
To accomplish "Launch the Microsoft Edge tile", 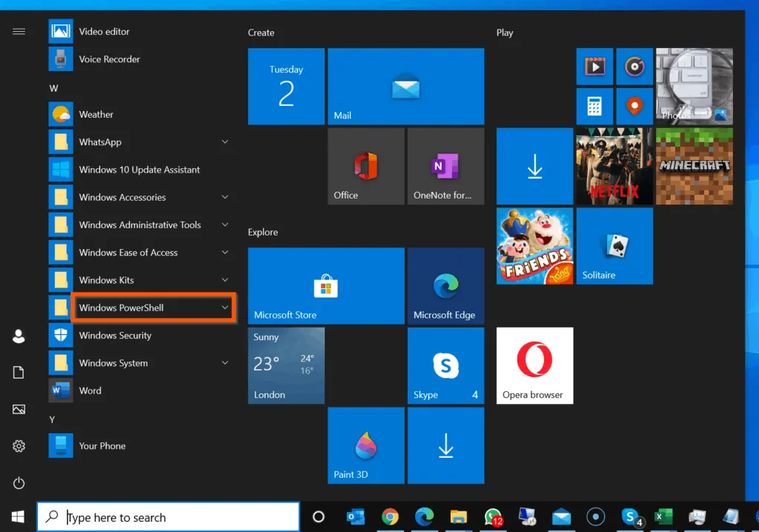I will click(445, 285).
